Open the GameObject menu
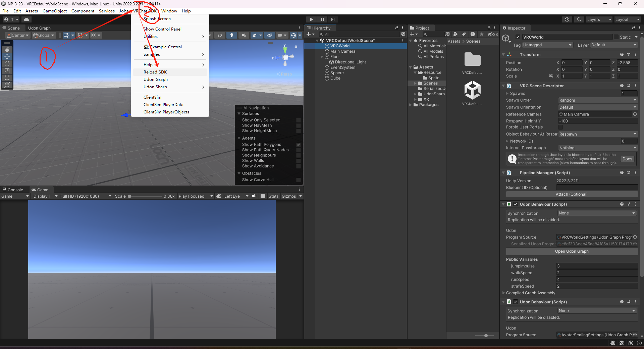This screenshot has height=349, width=644. [55, 11]
